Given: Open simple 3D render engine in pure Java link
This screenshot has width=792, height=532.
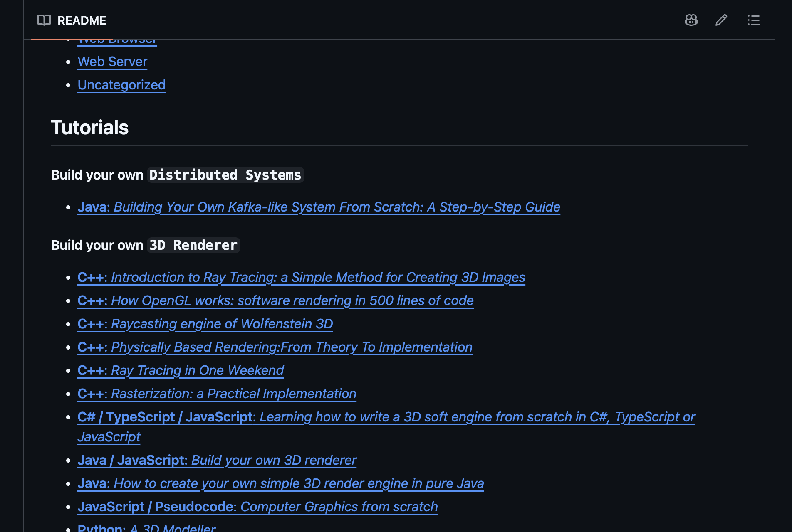Looking at the screenshot, I should 281,483.
